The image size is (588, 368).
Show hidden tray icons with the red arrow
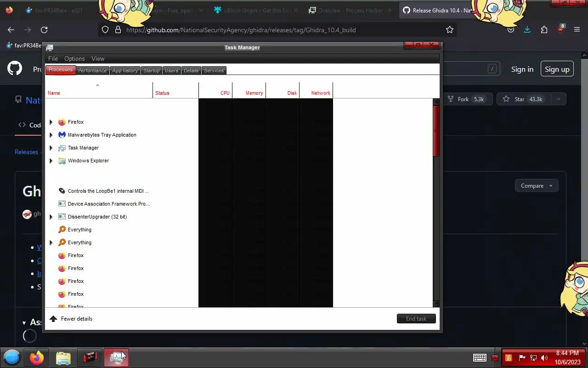tap(495, 357)
